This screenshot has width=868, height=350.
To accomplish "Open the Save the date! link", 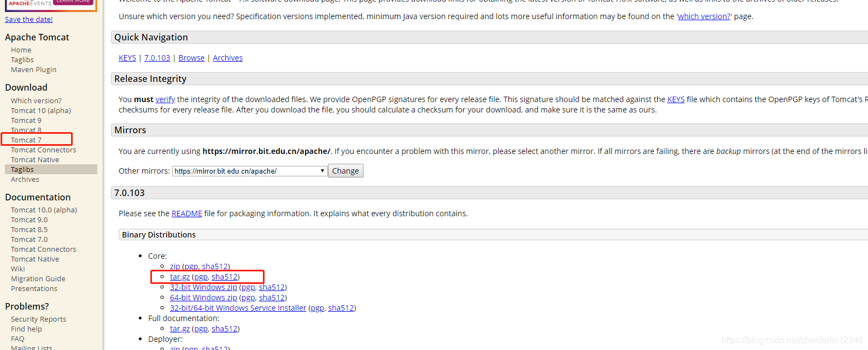I will (29, 19).
